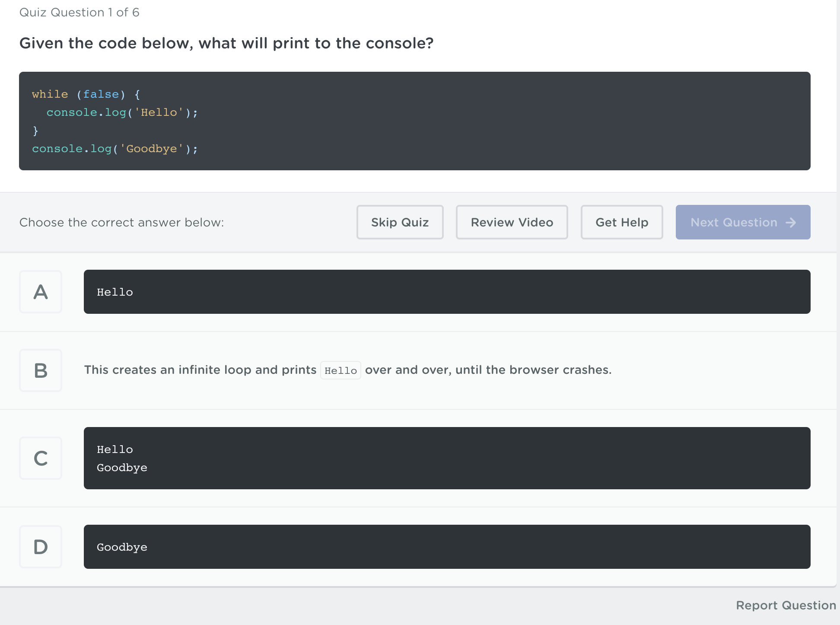Image resolution: width=840 pixels, height=625 pixels.
Task: Click the inline Hello code tag
Action: 340,370
